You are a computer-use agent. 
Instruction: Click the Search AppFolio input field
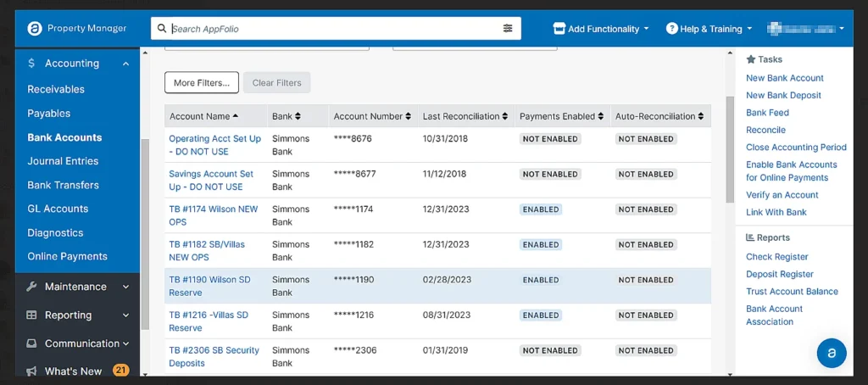click(331, 29)
